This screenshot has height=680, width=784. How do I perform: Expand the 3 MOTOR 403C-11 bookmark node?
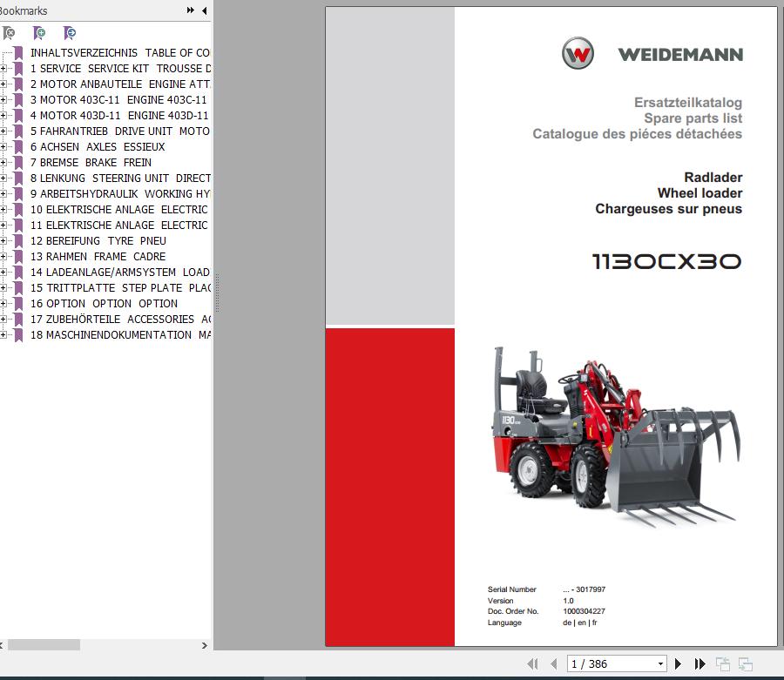(3, 100)
